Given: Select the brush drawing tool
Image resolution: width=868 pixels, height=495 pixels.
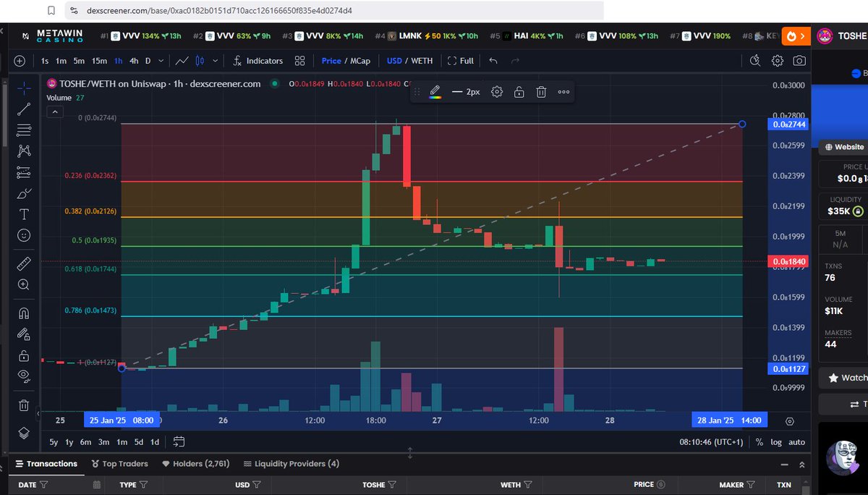Looking at the screenshot, I should [24, 193].
